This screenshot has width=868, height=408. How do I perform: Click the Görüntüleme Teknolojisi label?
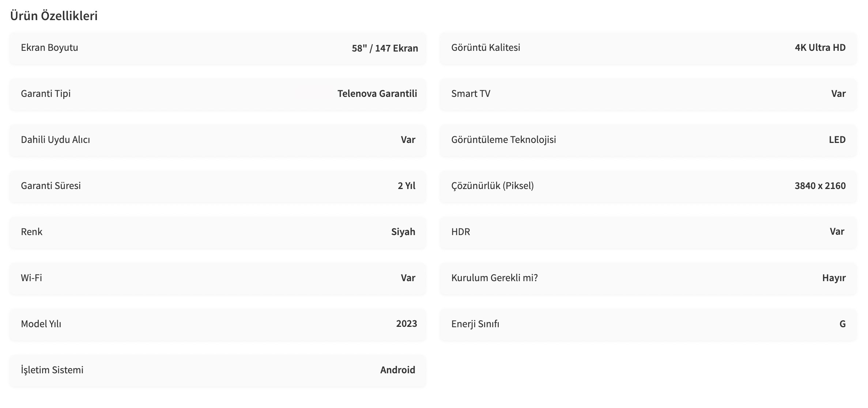point(503,140)
